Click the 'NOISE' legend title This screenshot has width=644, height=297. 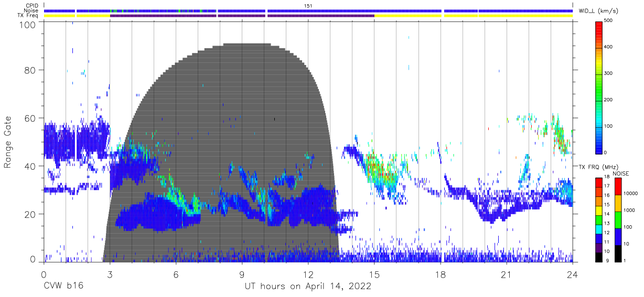(x=621, y=173)
